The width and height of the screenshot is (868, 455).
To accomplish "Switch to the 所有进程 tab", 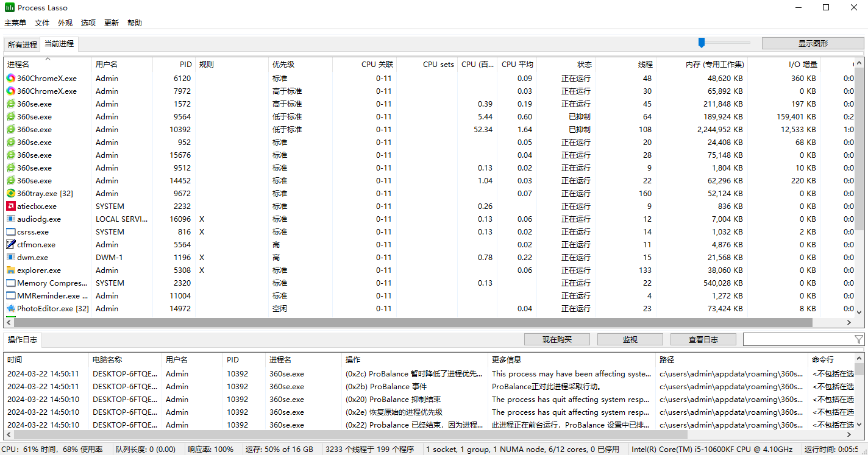I will click(23, 44).
